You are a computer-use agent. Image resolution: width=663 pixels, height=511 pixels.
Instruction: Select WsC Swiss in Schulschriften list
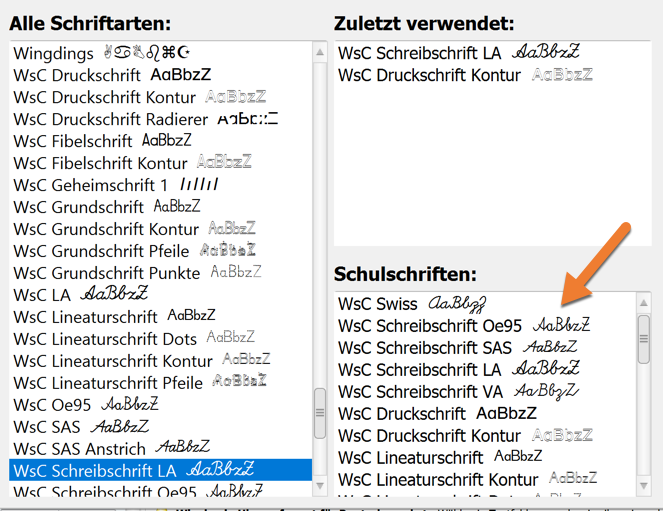(378, 303)
